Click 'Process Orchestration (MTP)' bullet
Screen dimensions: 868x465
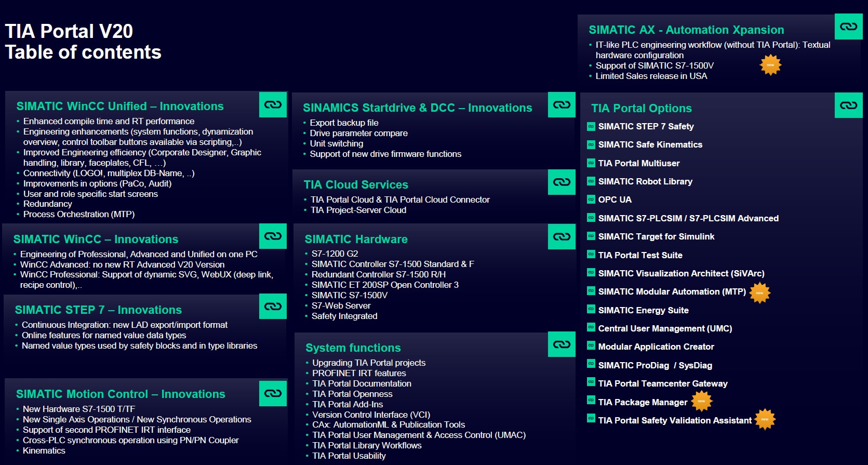click(x=79, y=214)
